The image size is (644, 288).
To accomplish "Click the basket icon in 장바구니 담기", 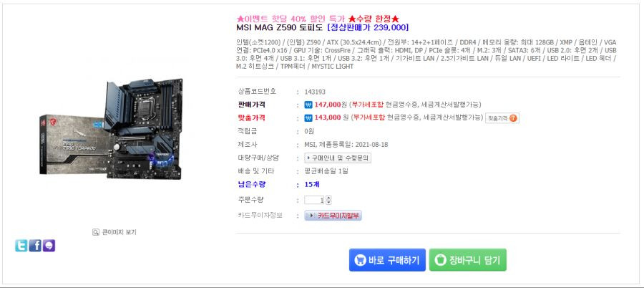I will [440, 260].
